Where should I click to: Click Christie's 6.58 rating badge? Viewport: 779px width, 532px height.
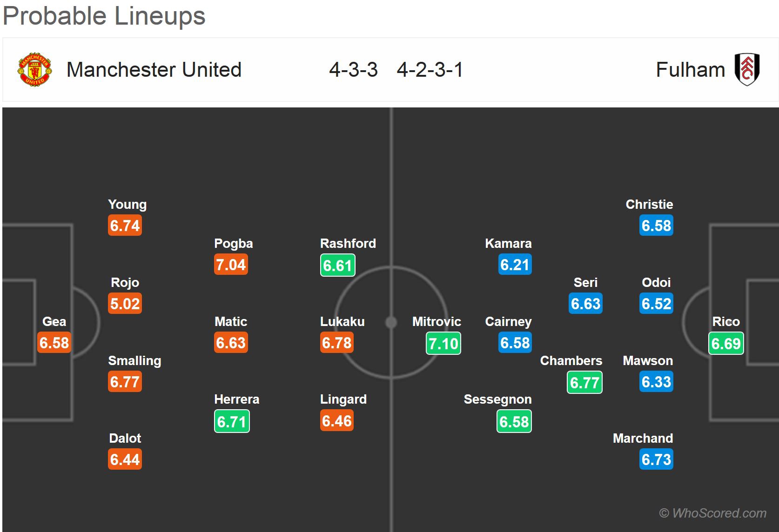(x=656, y=226)
